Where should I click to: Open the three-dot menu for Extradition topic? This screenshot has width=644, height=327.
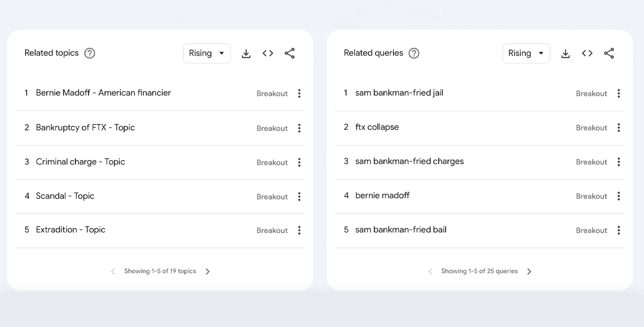click(299, 230)
